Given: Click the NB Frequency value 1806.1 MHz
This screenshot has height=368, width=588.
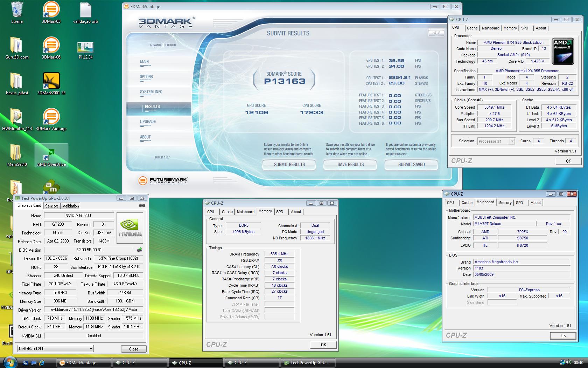Looking at the screenshot, I should tap(315, 238).
